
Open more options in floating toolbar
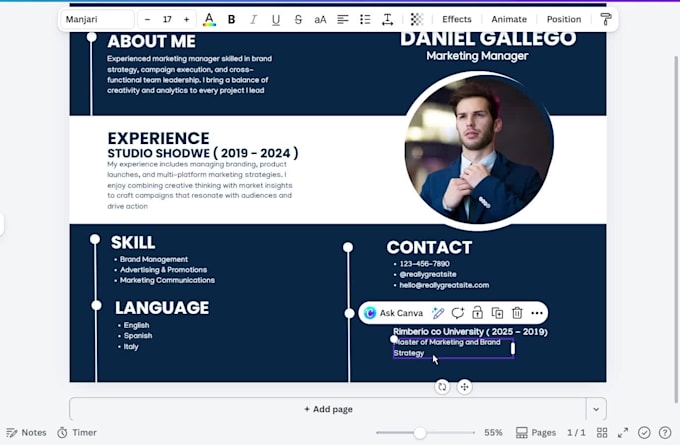[x=537, y=313]
